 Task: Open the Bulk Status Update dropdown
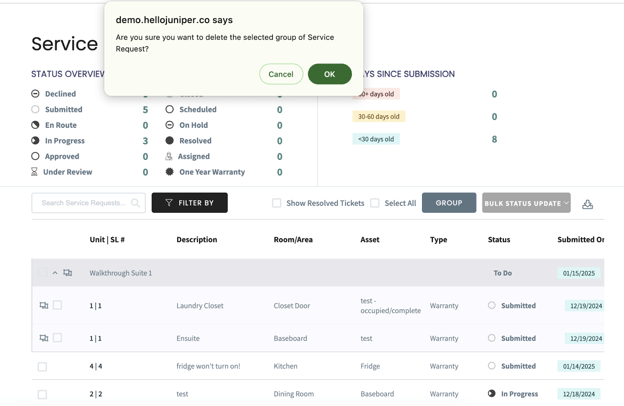[526, 203]
